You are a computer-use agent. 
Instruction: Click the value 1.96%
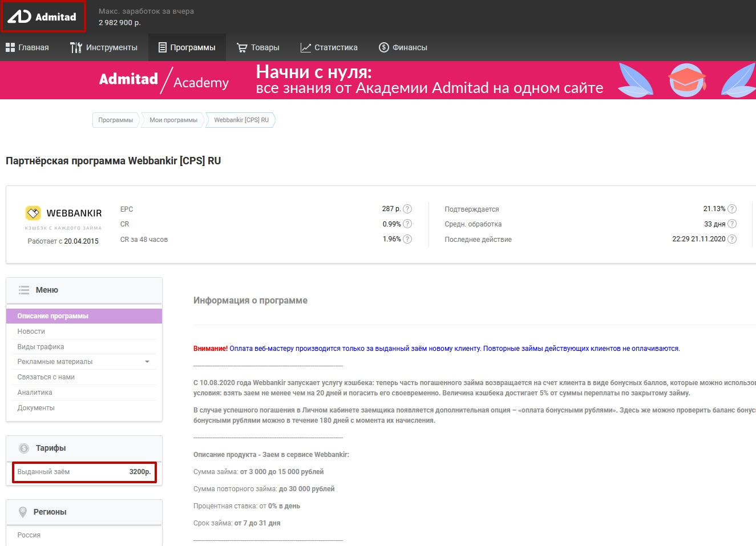pyautogui.click(x=392, y=239)
